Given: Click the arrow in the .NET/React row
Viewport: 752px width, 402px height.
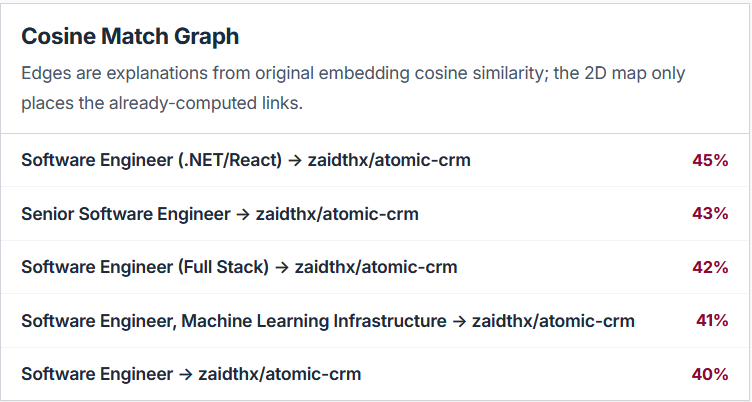Looking at the screenshot, I should pos(295,160).
